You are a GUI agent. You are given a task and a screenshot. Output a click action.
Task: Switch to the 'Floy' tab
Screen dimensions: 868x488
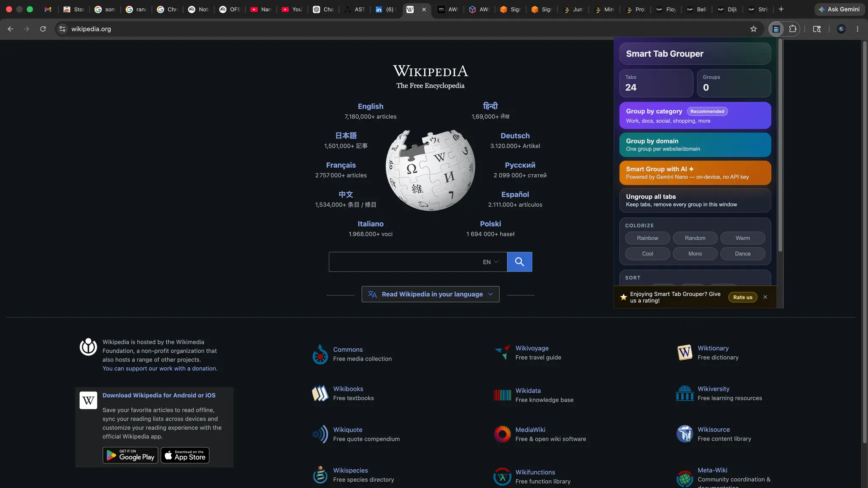coord(665,9)
